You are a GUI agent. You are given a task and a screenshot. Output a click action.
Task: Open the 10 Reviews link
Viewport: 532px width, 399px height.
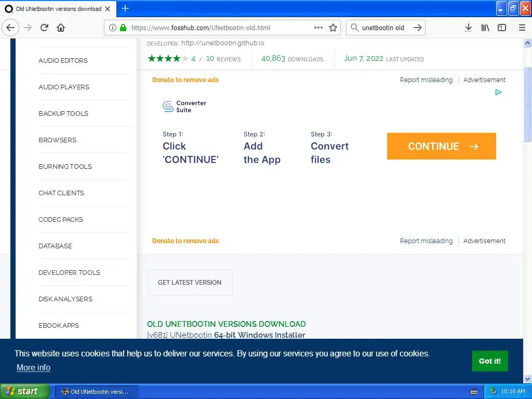[223, 59]
